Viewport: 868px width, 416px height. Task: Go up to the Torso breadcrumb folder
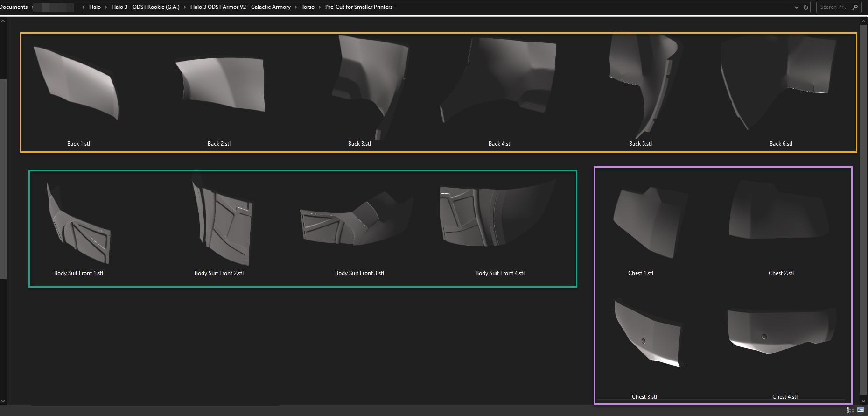[x=308, y=7]
